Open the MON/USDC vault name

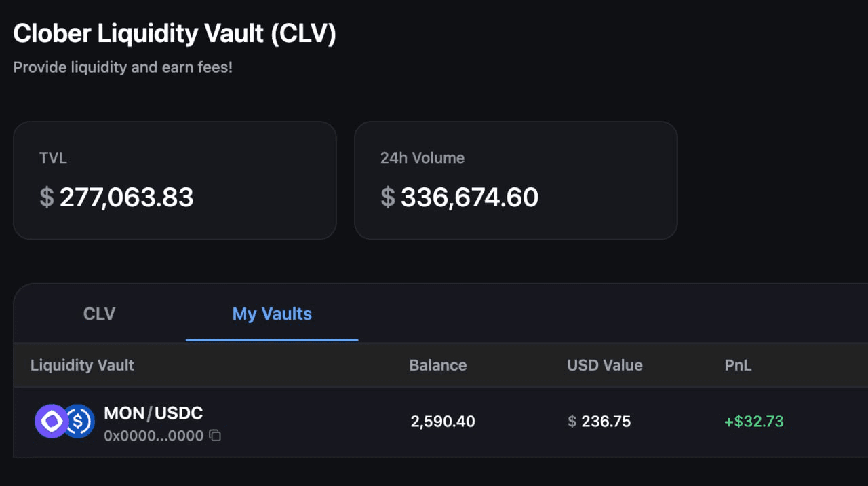tap(153, 413)
